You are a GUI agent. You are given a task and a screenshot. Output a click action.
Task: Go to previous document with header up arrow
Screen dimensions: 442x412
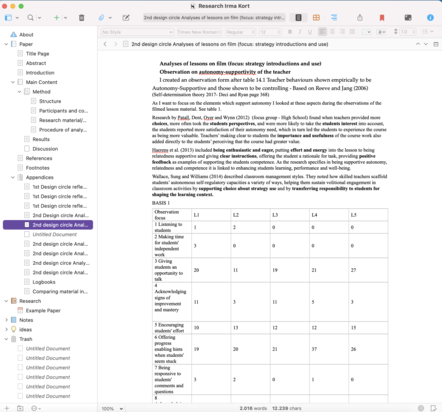click(x=418, y=44)
